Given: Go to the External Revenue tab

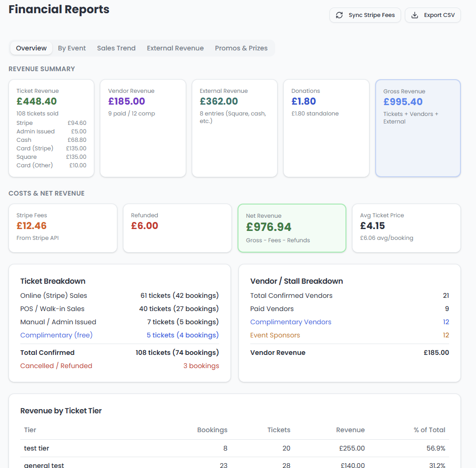Looking at the screenshot, I should coord(175,48).
